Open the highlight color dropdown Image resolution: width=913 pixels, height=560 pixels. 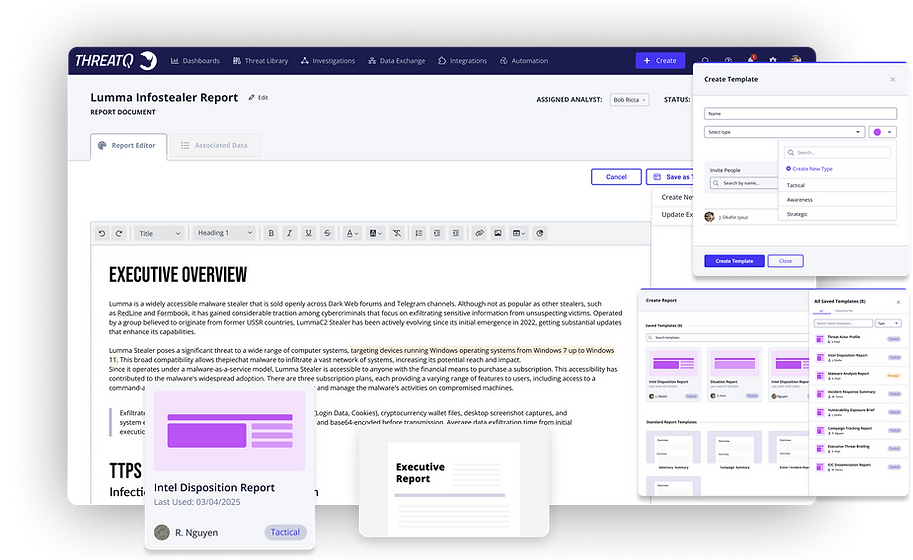tap(375, 233)
